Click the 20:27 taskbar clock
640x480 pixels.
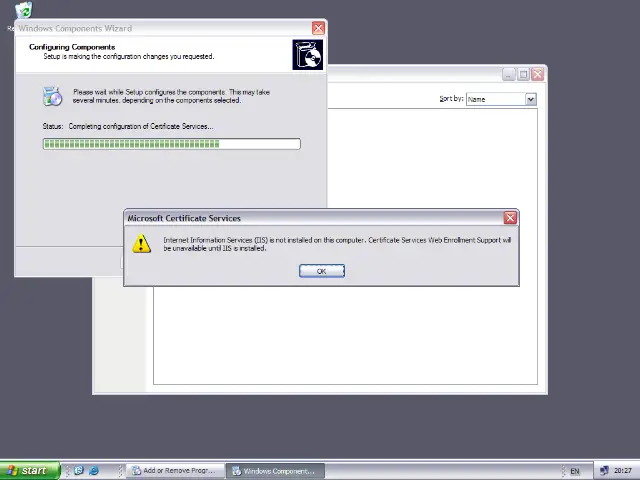[622, 471]
